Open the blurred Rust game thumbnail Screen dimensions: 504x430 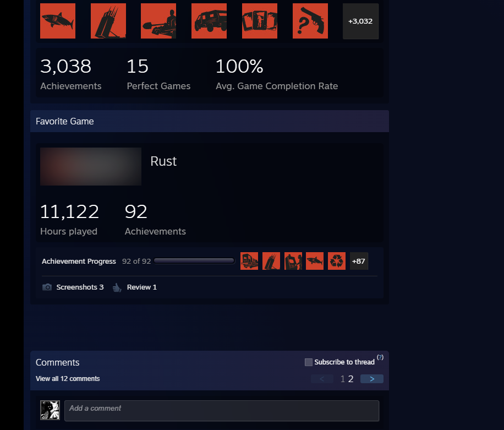click(91, 167)
